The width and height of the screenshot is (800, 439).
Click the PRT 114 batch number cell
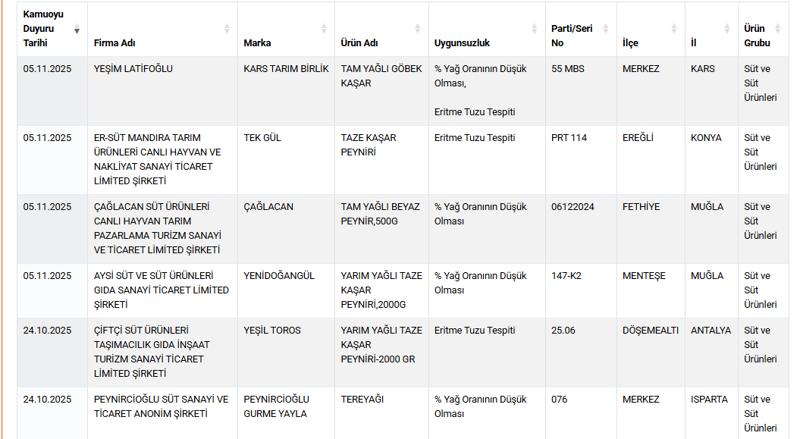click(569, 138)
